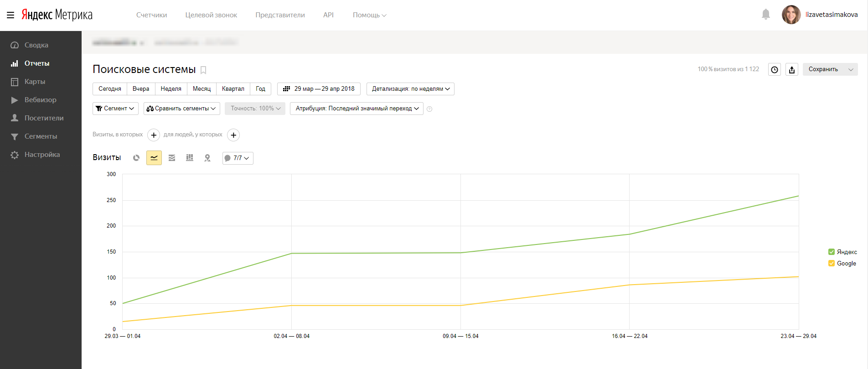Go to Вебвизор in sidebar
This screenshot has height=369, width=868.
[x=40, y=100]
